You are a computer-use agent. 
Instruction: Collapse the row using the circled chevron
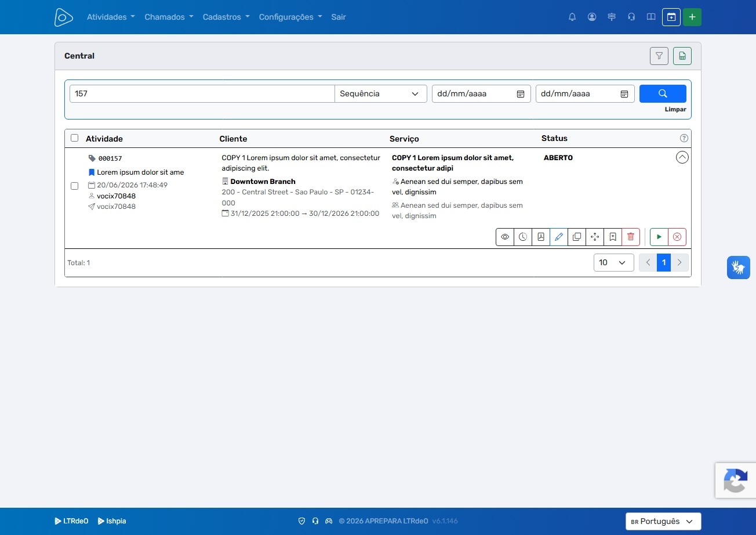(x=682, y=157)
